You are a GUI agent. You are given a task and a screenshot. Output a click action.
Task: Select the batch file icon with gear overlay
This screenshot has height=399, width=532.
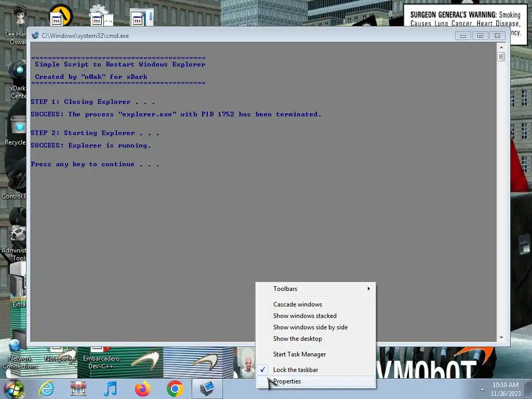tap(100, 15)
